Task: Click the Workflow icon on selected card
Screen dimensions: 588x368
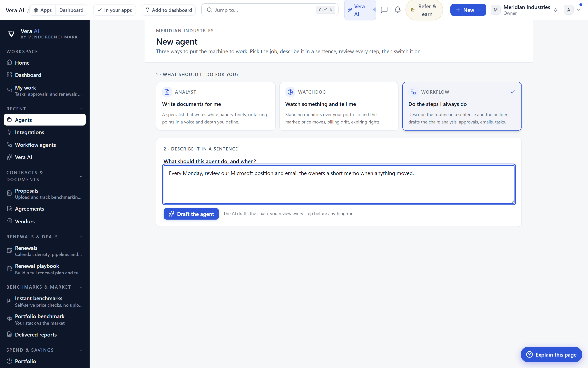Action: pyautogui.click(x=413, y=92)
